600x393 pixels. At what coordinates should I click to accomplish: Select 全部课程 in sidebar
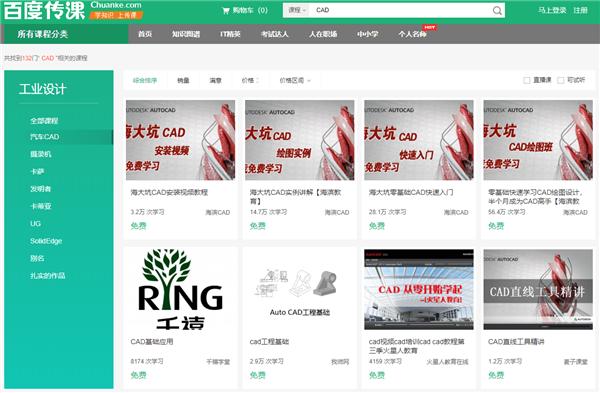pyautogui.click(x=44, y=121)
